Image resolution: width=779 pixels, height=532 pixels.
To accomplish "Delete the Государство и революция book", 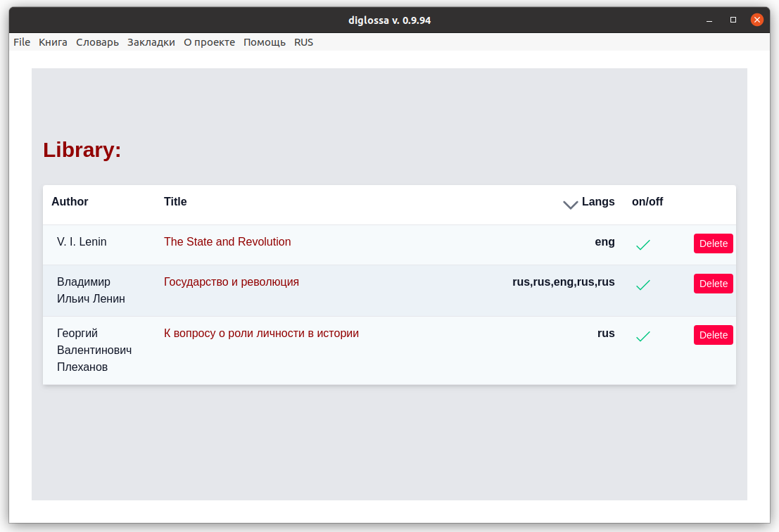I will click(714, 284).
